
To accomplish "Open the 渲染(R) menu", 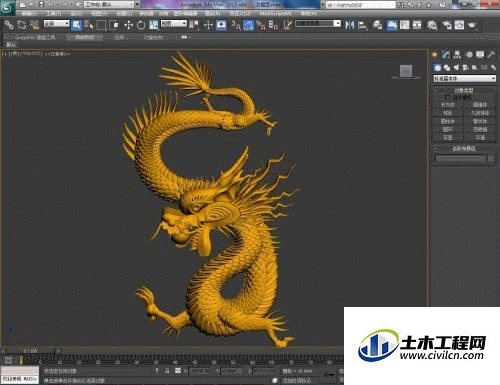I will [212, 14].
